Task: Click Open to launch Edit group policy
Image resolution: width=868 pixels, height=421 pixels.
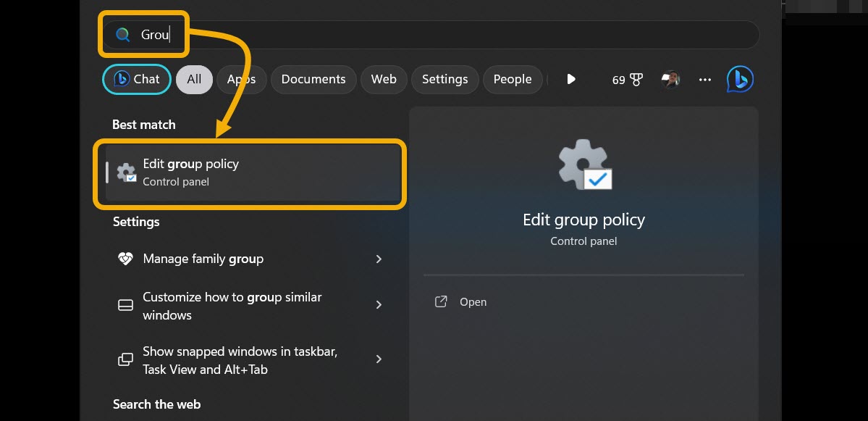Action: tap(473, 301)
